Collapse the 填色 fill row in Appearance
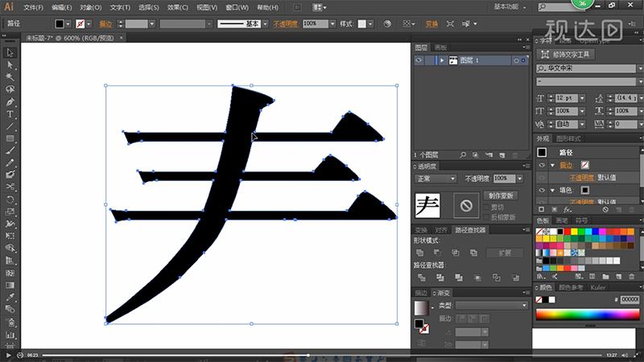This screenshot has width=644, height=362. click(x=552, y=190)
